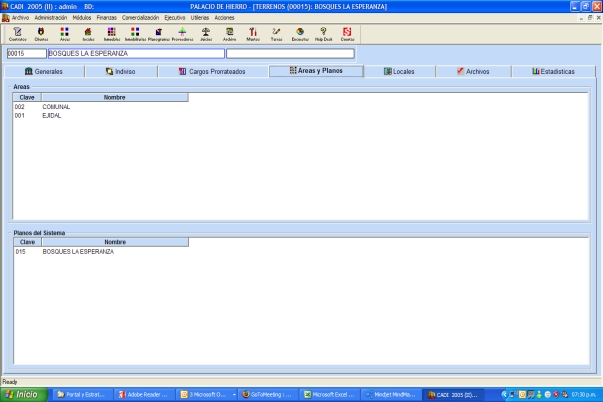Screen dimensions: 603x402
Task: Open the Areas toolbar icon
Action: 65,34
